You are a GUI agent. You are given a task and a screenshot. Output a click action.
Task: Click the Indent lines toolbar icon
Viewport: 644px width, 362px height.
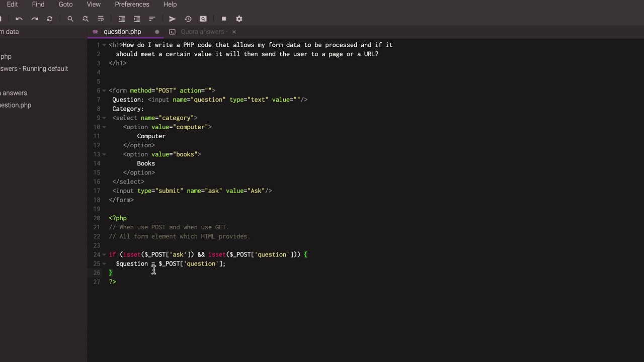click(137, 19)
